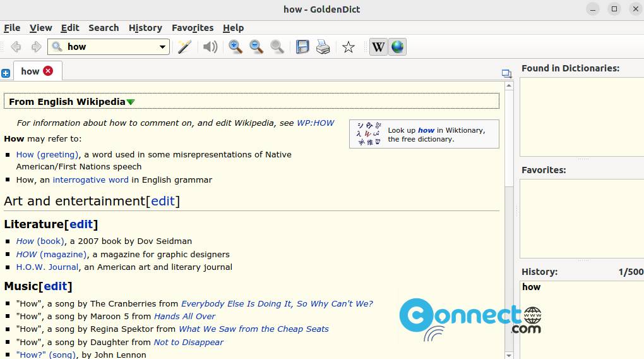Add to favorites with the star icon

(349, 47)
